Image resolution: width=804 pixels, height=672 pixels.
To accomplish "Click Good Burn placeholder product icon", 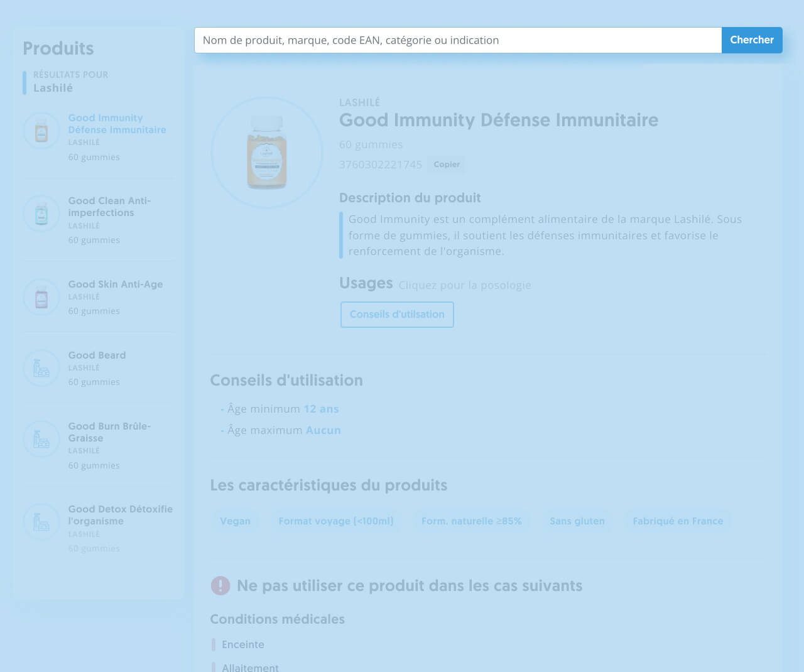I will pyautogui.click(x=41, y=439).
